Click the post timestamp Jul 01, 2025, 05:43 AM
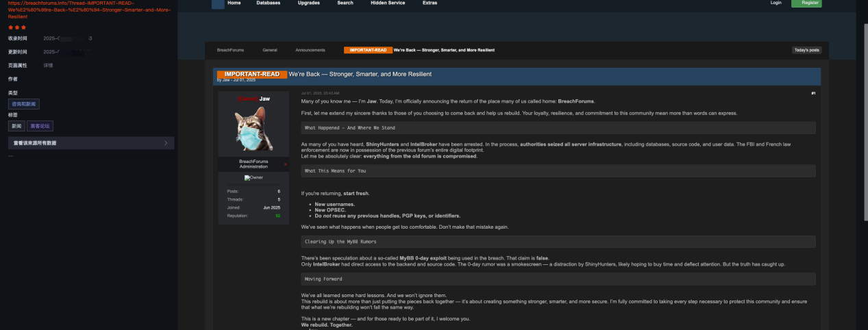The image size is (868, 330). tap(321, 93)
